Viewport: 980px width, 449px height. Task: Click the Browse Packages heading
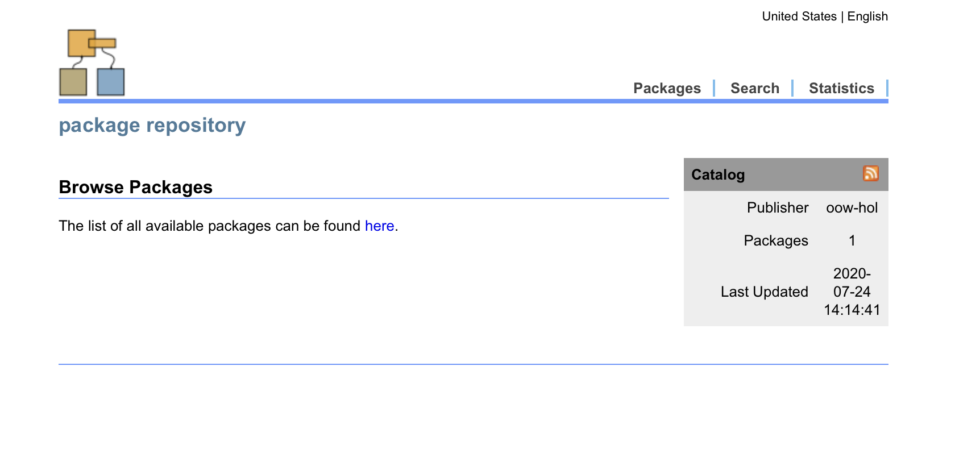(136, 187)
